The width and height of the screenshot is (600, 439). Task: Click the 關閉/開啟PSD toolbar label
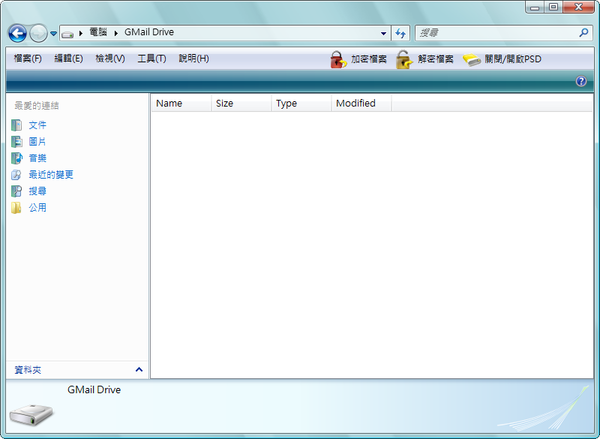[x=513, y=59]
